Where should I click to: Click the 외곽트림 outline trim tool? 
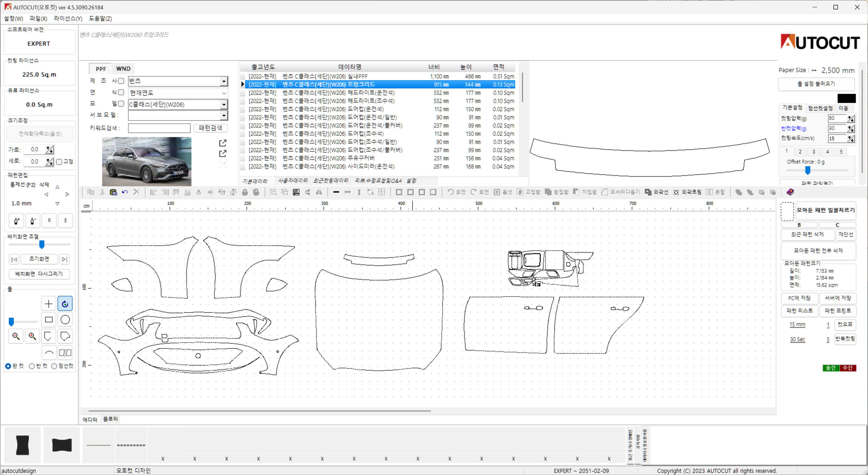point(687,192)
